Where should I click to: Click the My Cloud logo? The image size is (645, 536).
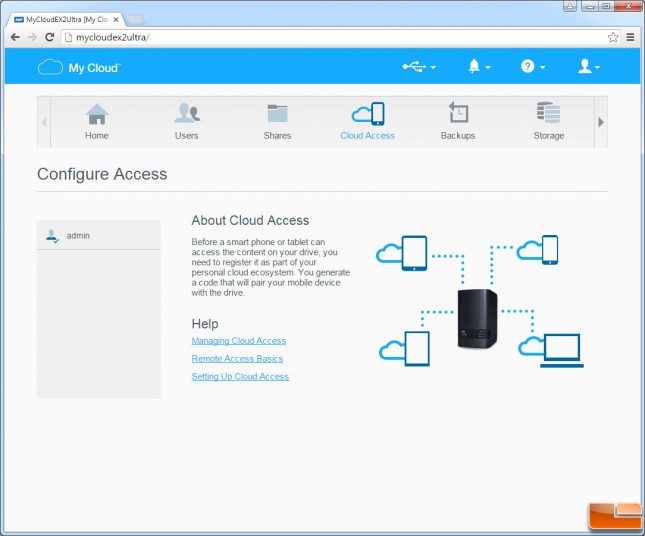click(79, 67)
